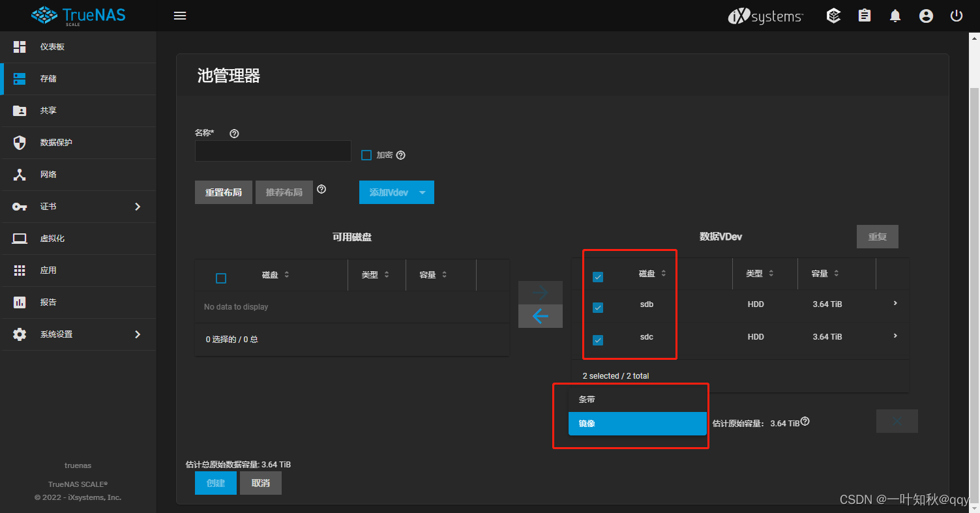Click the Reporting (报告) chart icon
This screenshot has width=980, height=513.
(x=20, y=302)
